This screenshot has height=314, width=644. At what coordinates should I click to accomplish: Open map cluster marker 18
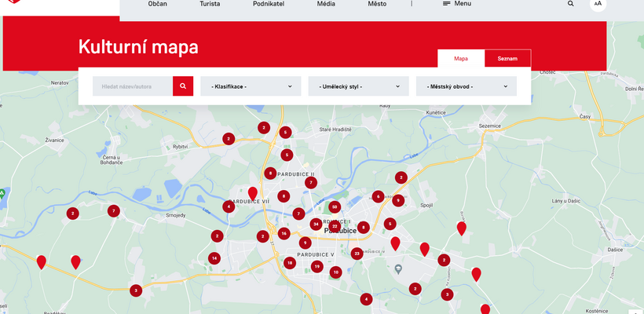coord(290,263)
